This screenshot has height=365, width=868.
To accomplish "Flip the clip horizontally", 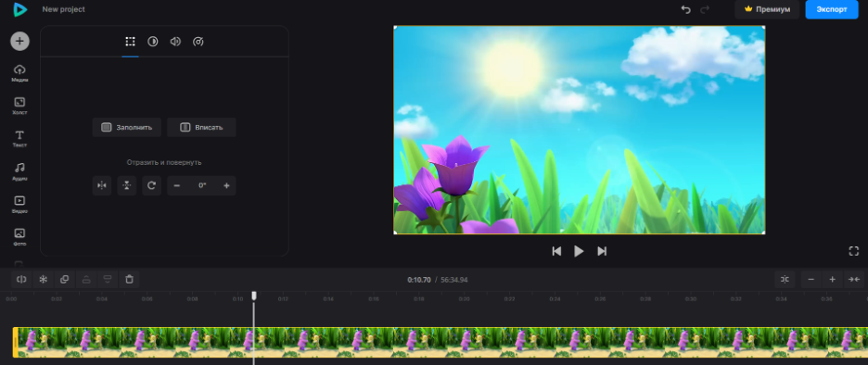I will coord(102,186).
